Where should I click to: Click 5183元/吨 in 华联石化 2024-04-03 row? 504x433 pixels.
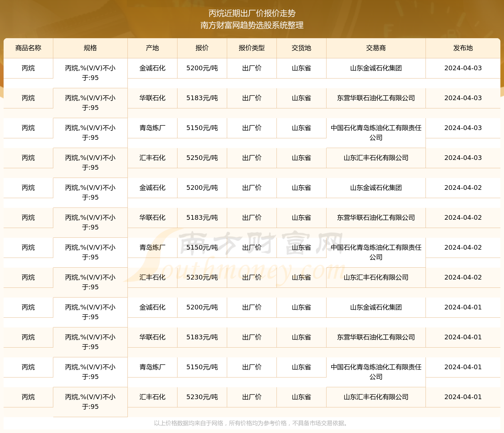pyautogui.click(x=202, y=98)
